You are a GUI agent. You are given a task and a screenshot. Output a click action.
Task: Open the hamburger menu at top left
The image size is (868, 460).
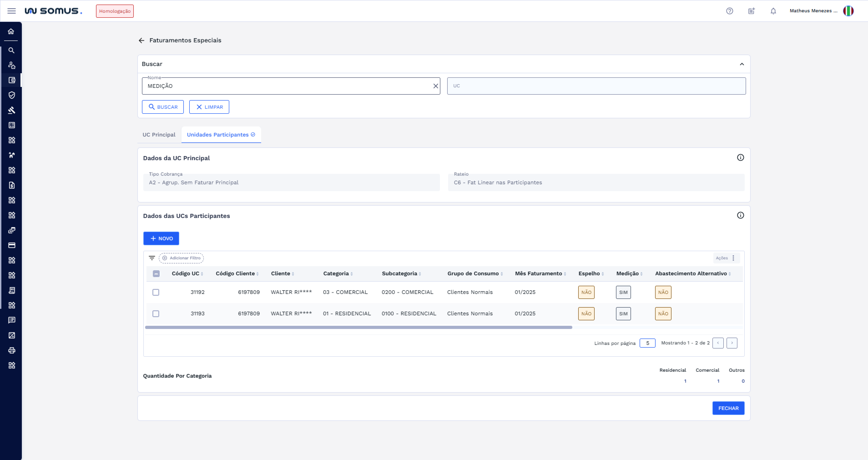click(11, 11)
